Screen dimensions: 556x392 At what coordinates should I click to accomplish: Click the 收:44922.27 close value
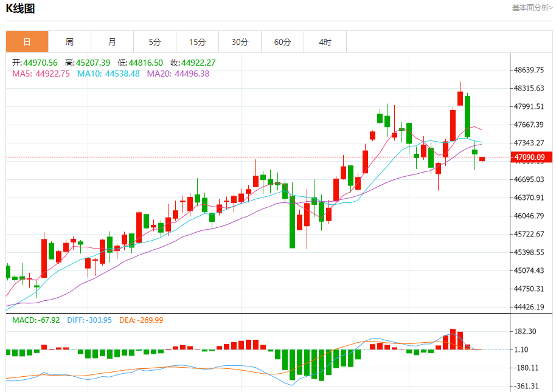[x=193, y=63]
